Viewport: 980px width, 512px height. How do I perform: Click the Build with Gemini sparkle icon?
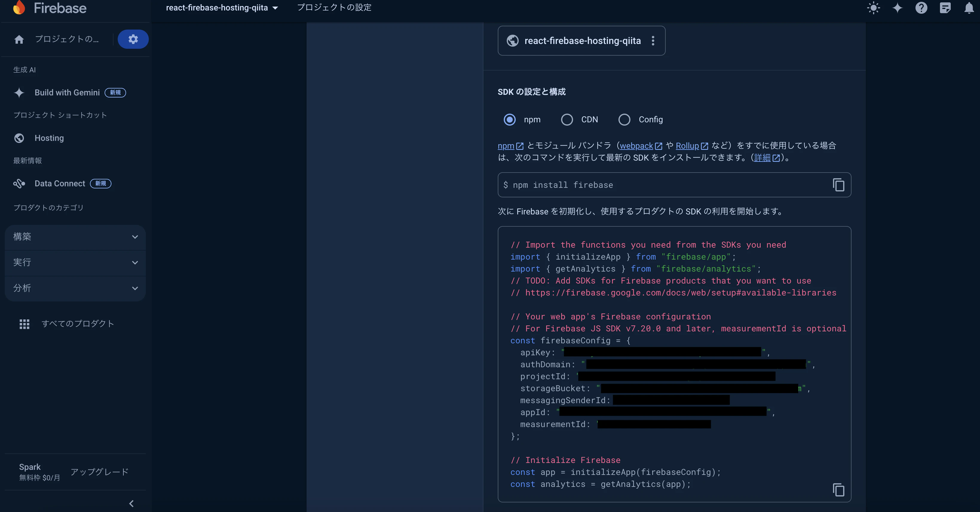point(19,92)
